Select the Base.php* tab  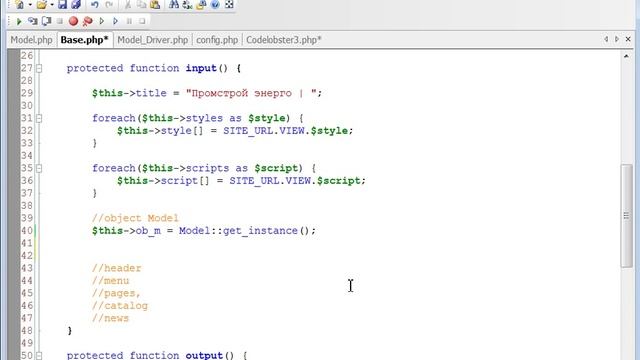click(x=84, y=40)
